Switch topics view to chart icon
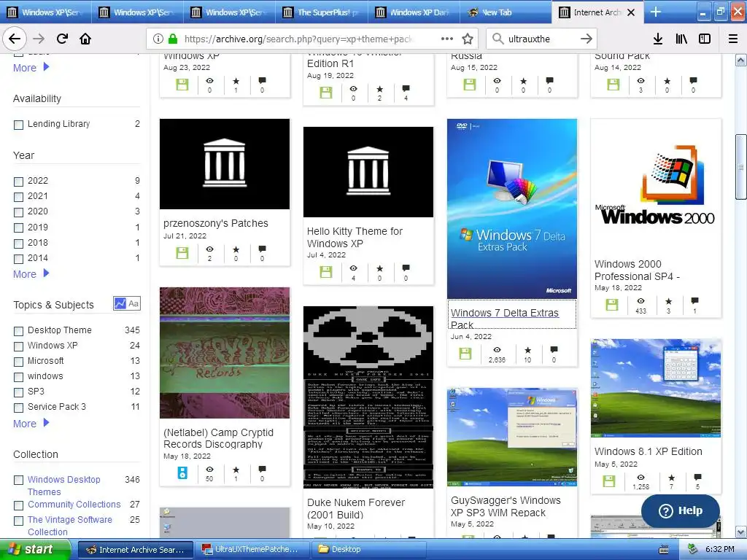This screenshot has width=747, height=560. (120, 303)
